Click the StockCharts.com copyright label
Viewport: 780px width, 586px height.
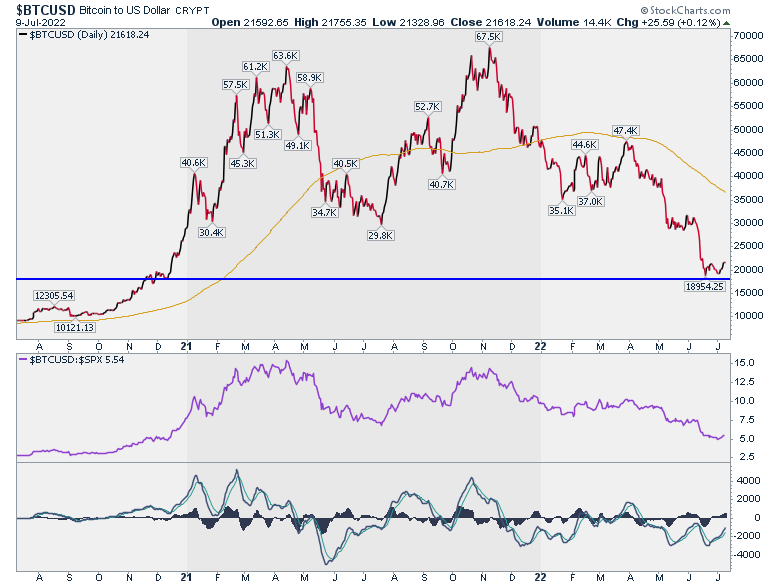pyautogui.click(x=685, y=10)
